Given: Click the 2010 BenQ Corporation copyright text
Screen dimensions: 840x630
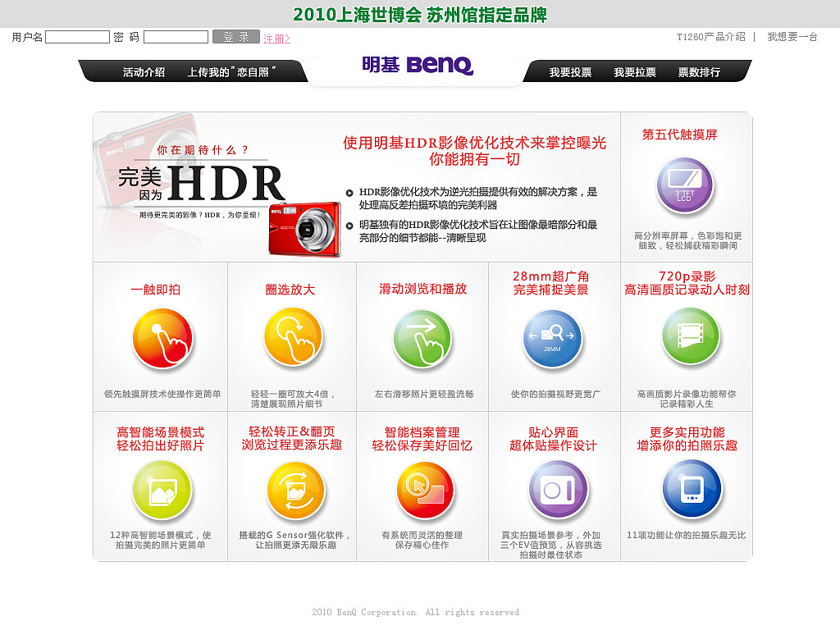Looking at the screenshot, I should (415, 612).
